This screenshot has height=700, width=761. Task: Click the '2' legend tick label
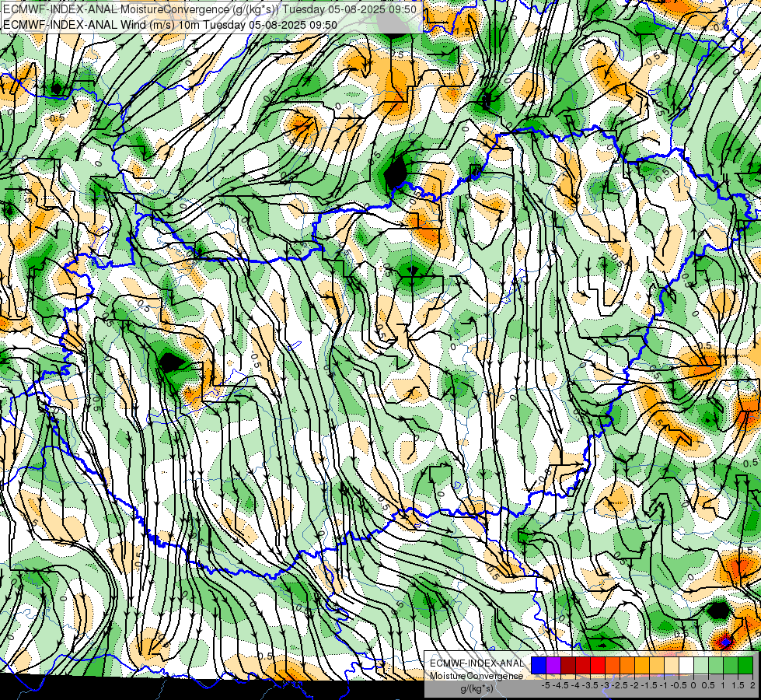(x=752, y=685)
